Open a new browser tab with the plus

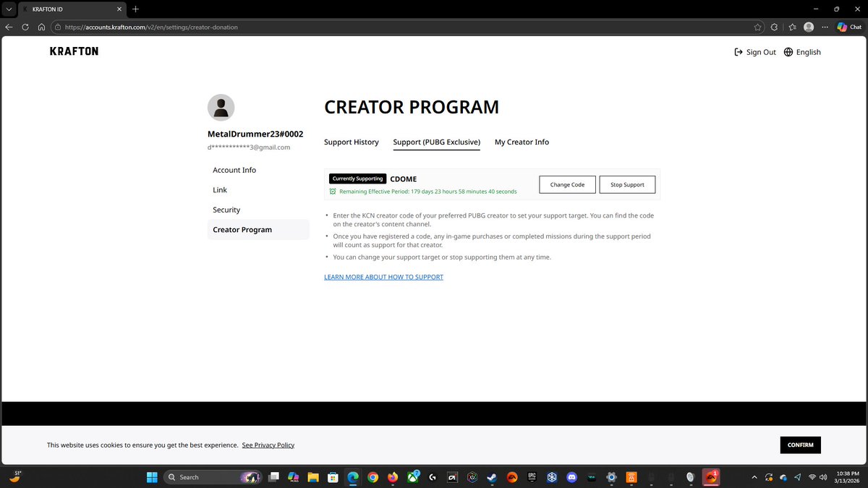(135, 9)
